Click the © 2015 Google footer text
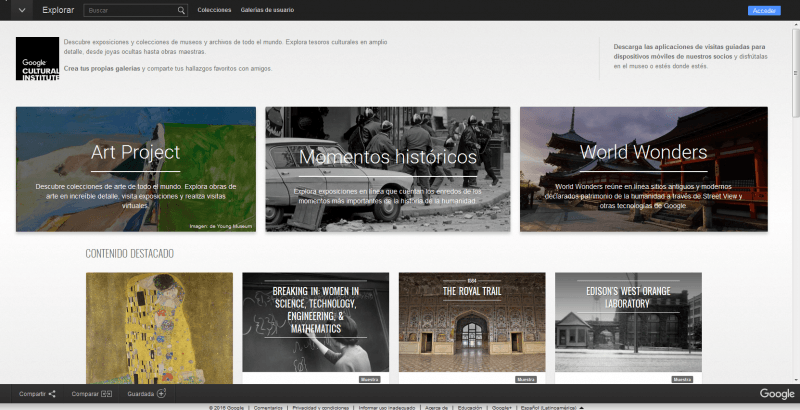Screen dimensions: 800x410 [227, 407]
